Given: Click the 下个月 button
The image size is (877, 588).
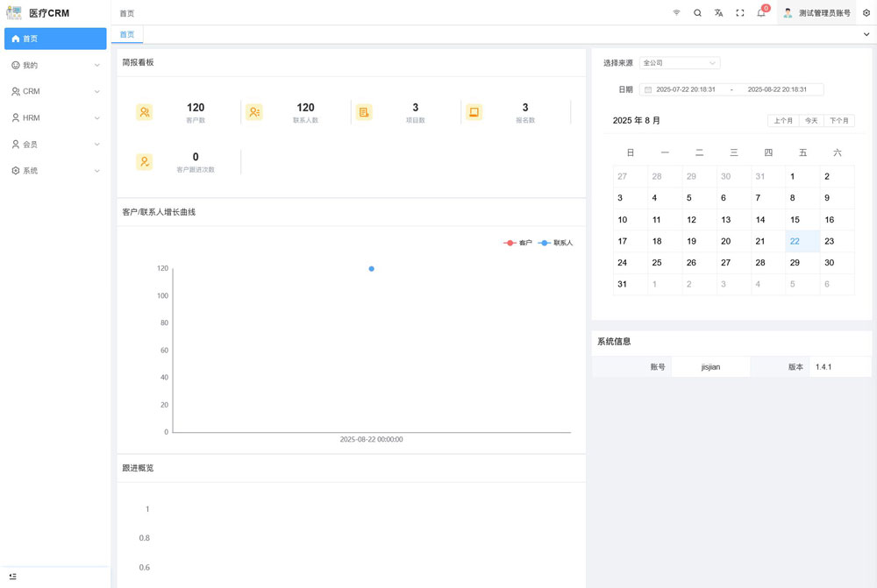Looking at the screenshot, I should (838, 121).
